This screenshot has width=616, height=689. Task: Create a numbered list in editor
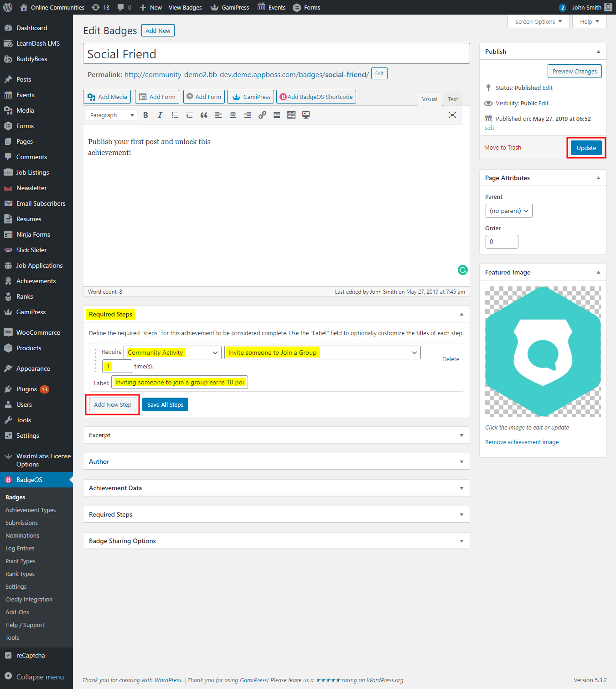click(x=189, y=115)
